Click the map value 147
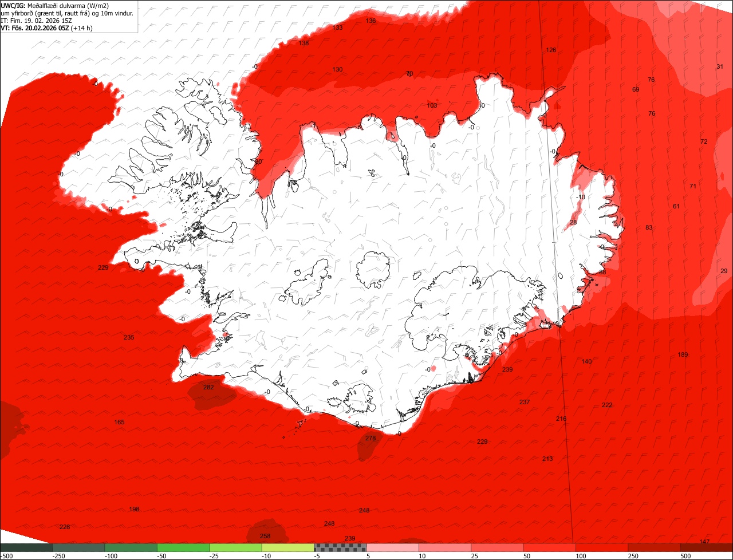This screenshot has width=733, height=560. [704, 542]
